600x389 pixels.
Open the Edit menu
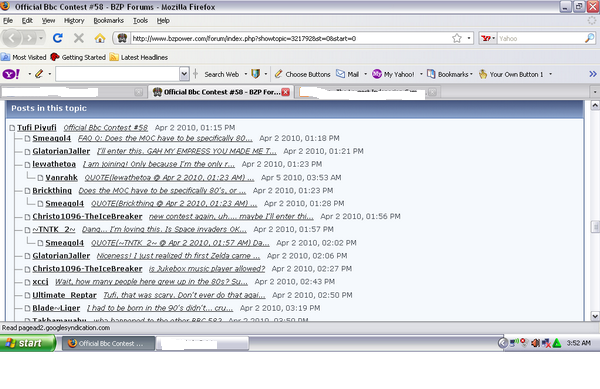click(27, 21)
